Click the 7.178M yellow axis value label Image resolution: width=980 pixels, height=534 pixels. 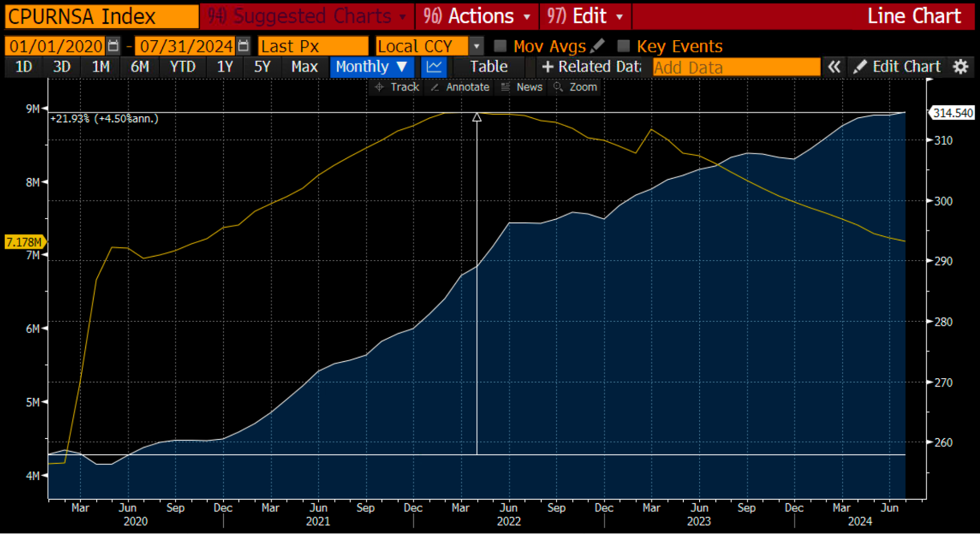point(25,242)
